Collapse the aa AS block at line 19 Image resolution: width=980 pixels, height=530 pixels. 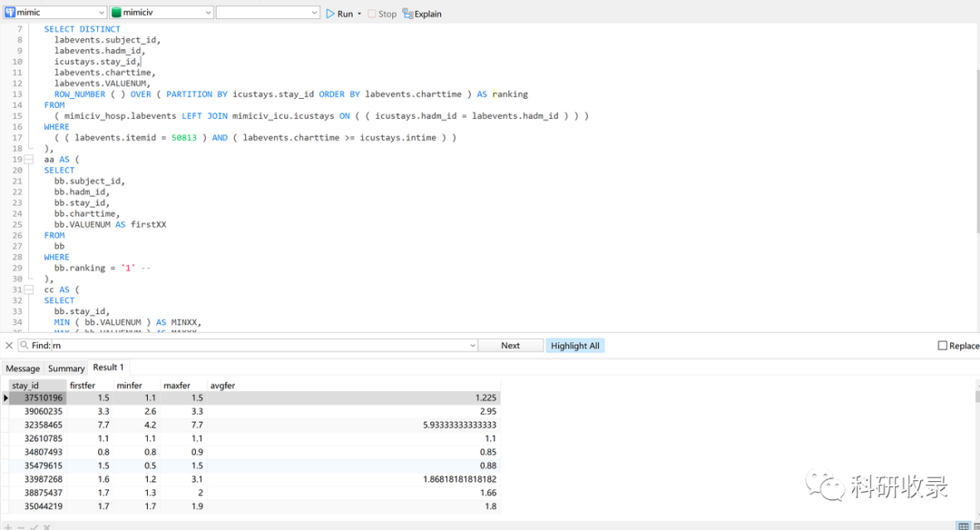coord(29,160)
